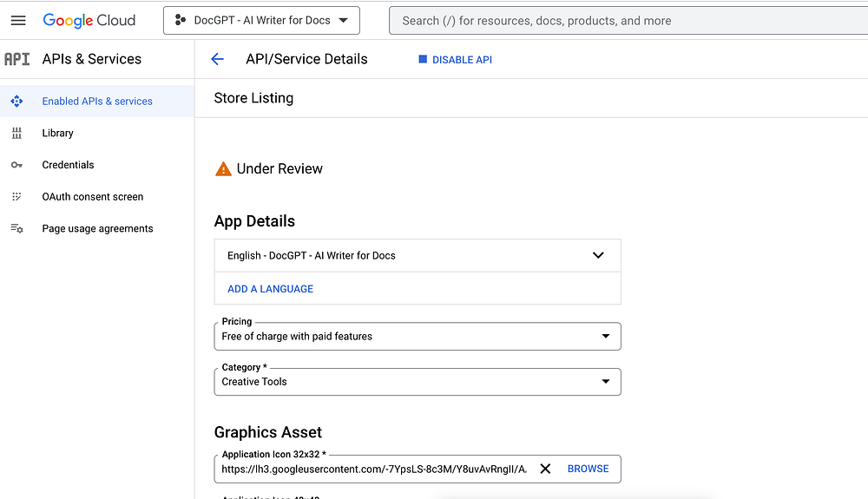This screenshot has width=868, height=499.
Task: Click the back arrow next to API/Service Details
Action: pyautogui.click(x=217, y=59)
